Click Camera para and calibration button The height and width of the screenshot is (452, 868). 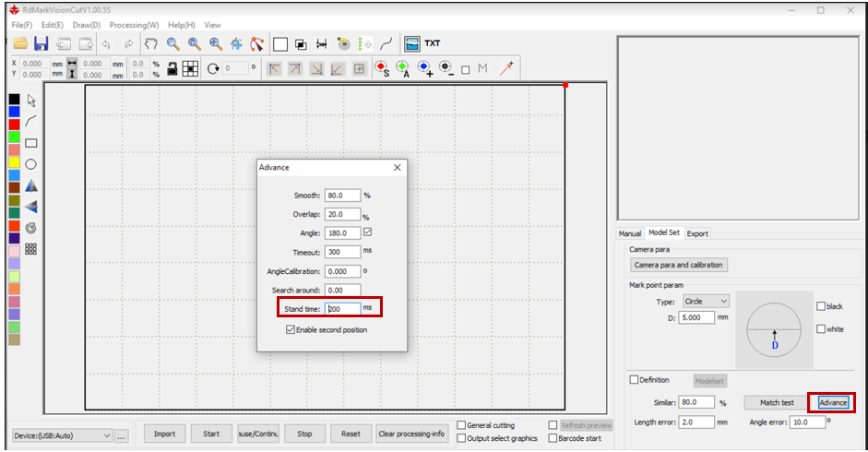point(679,265)
